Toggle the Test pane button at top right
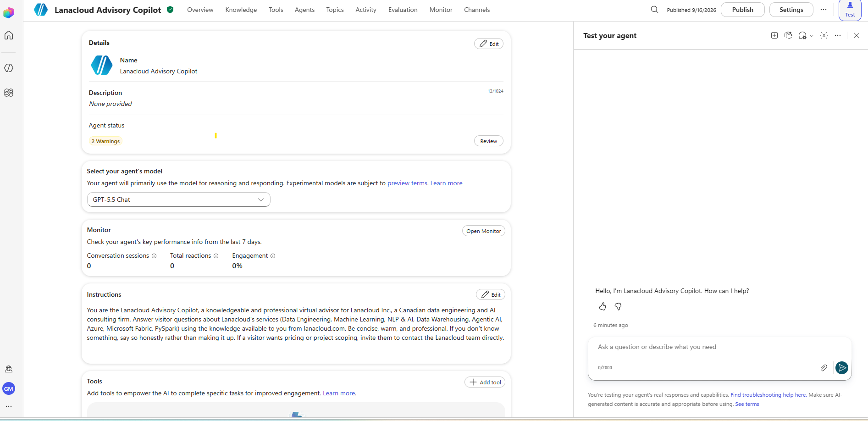Viewport: 868px width, 421px height. coord(850,10)
